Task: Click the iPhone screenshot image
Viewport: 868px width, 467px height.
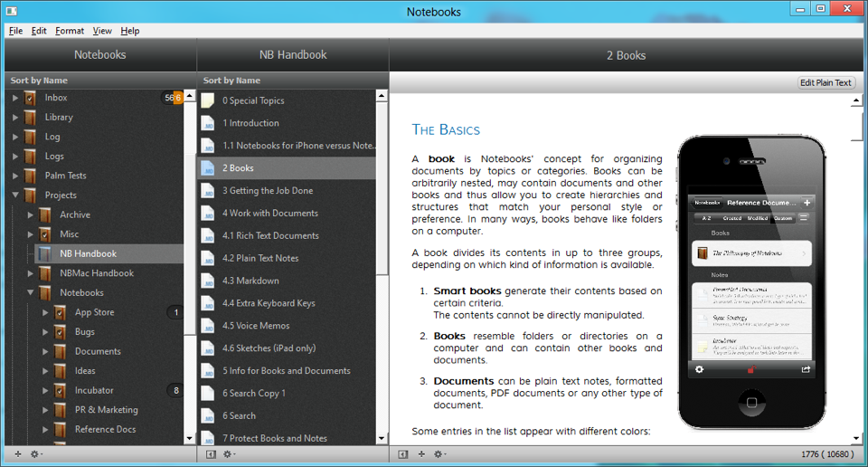Action: tap(751, 282)
